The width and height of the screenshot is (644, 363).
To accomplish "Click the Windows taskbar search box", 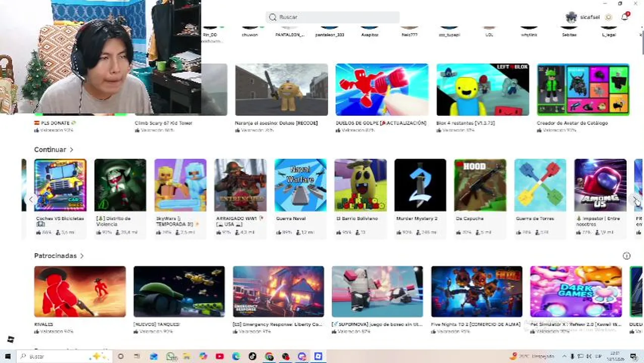I will coord(66,356).
